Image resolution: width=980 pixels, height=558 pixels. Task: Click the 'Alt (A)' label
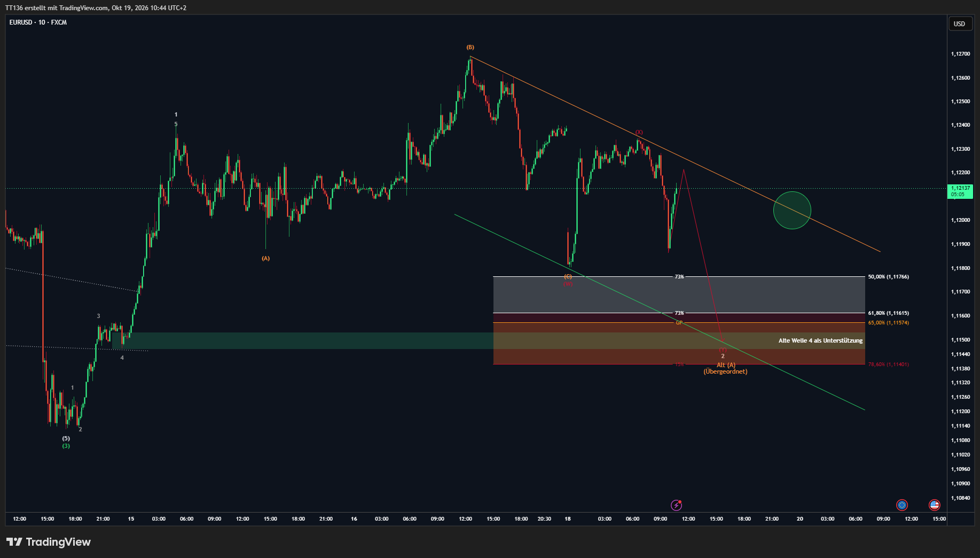726,365
